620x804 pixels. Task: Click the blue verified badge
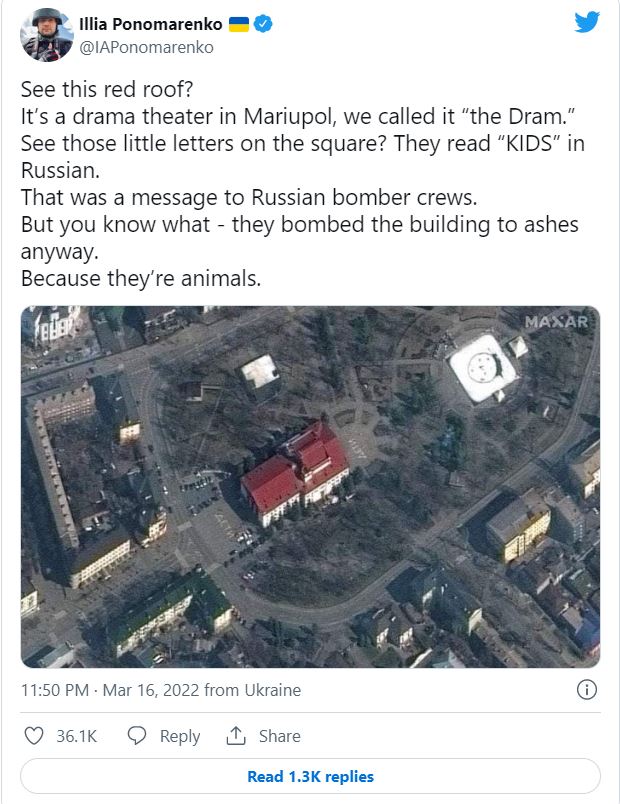pyautogui.click(x=263, y=23)
